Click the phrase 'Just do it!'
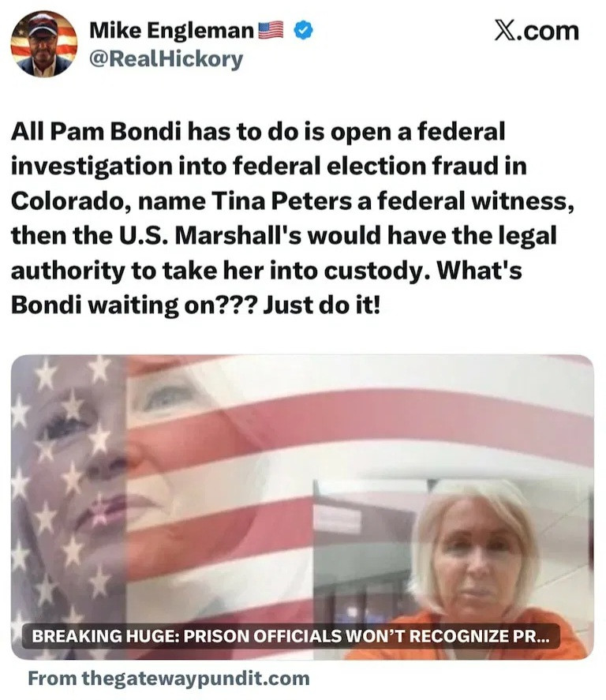 (x=321, y=305)
